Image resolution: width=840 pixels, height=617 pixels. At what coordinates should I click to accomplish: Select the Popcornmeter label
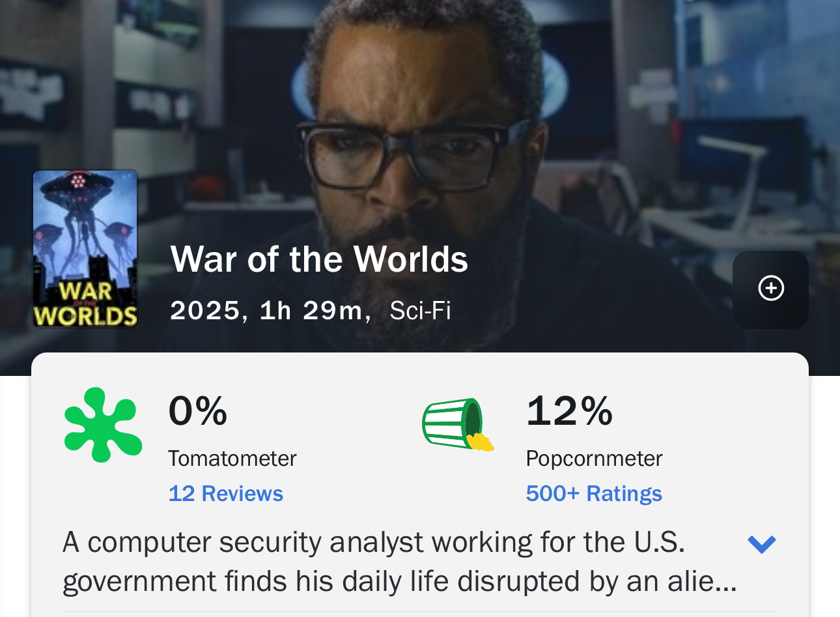tap(594, 459)
